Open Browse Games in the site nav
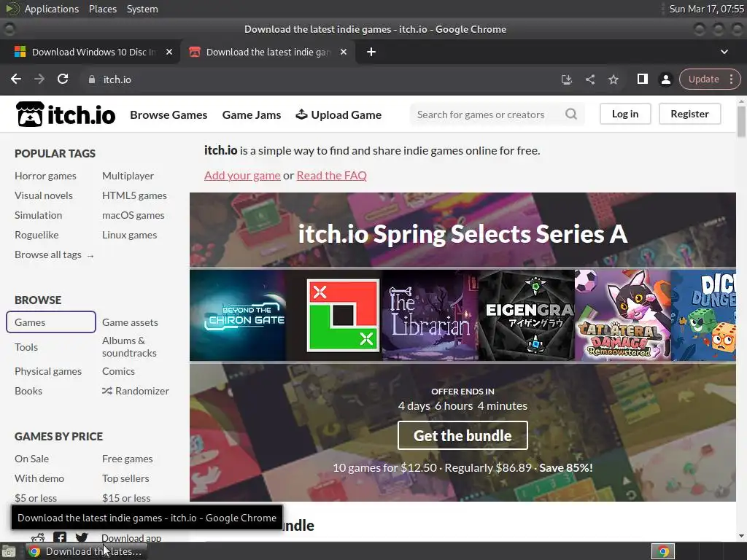The height and width of the screenshot is (560, 747). (169, 114)
